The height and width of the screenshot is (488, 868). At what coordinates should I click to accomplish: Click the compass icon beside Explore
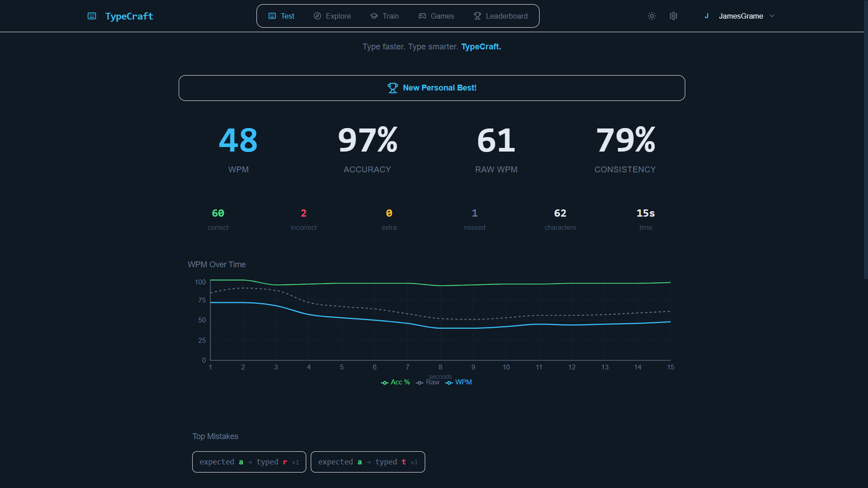[x=317, y=16]
